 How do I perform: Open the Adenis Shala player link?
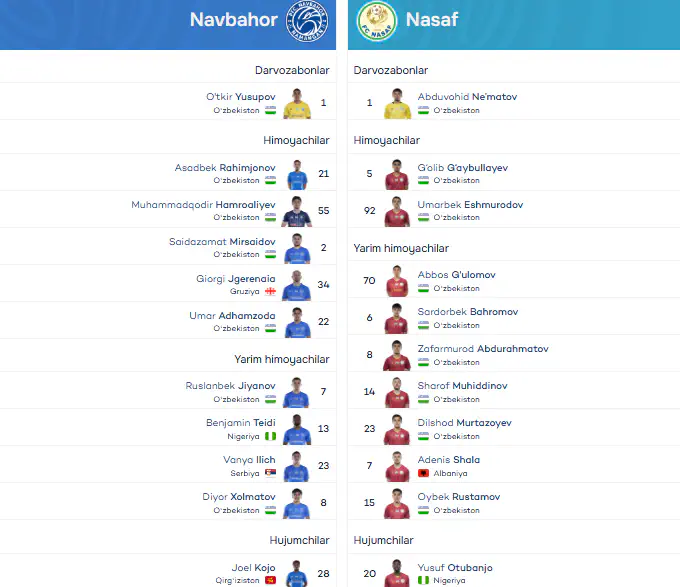point(448,460)
